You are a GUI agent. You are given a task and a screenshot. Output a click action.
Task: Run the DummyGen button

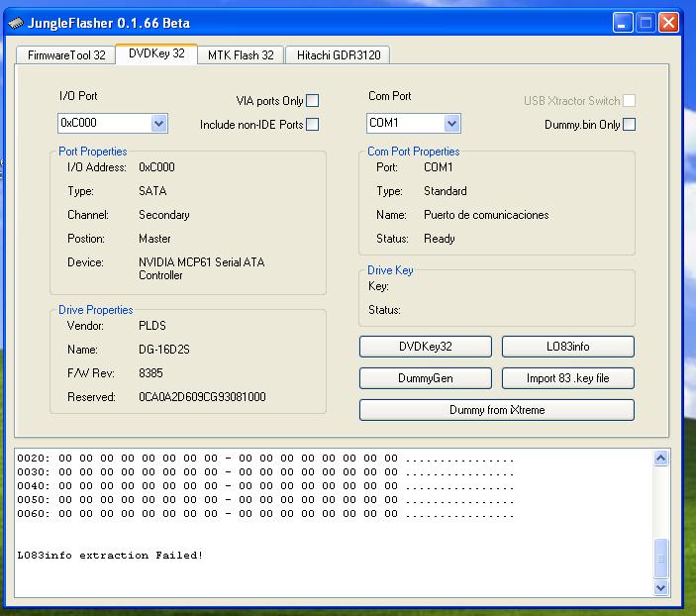(x=425, y=378)
